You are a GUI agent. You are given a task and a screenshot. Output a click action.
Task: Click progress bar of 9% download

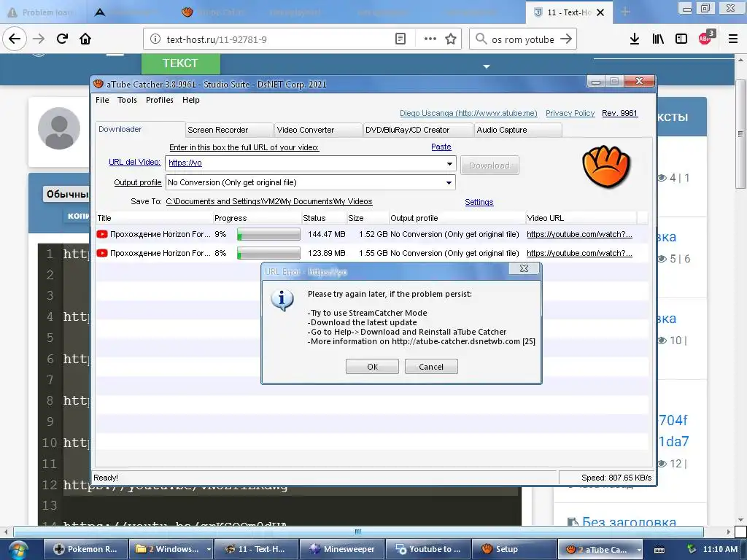click(268, 234)
